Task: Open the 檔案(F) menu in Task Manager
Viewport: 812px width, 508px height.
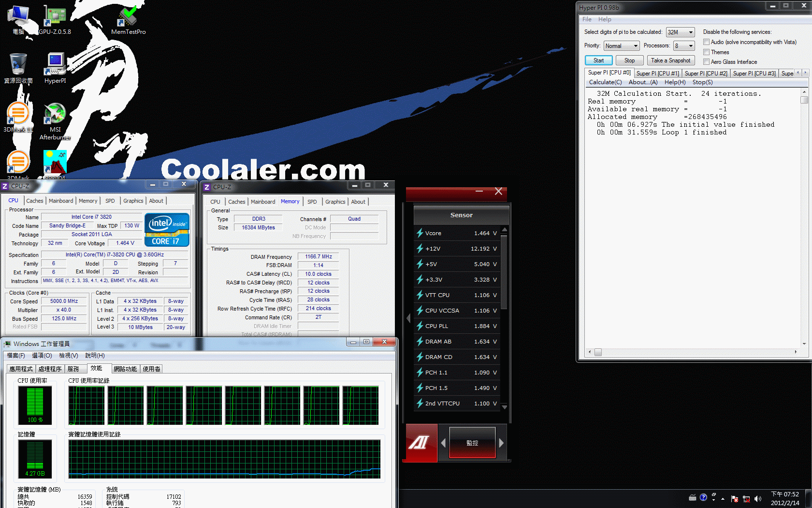Action: pos(16,355)
